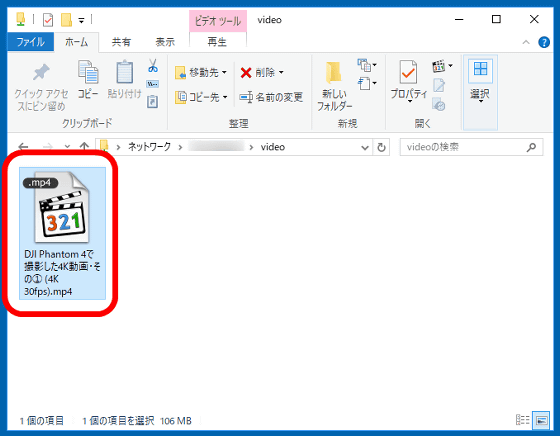Click the magnifier search icon

[x=531, y=147]
